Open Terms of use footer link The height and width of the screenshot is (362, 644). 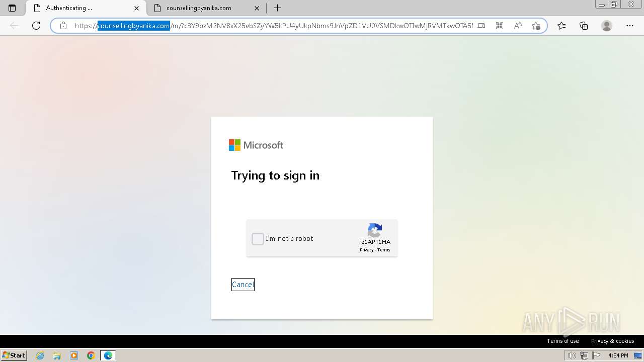pyautogui.click(x=563, y=341)
